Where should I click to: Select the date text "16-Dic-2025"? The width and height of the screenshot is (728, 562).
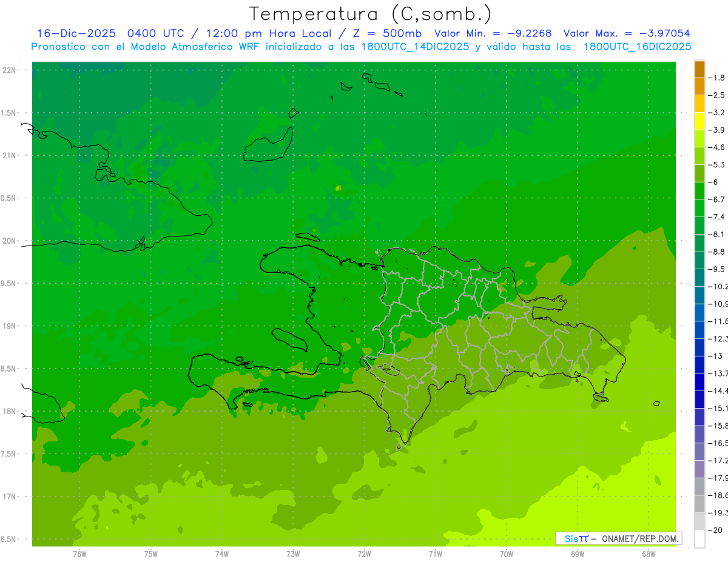76,33
